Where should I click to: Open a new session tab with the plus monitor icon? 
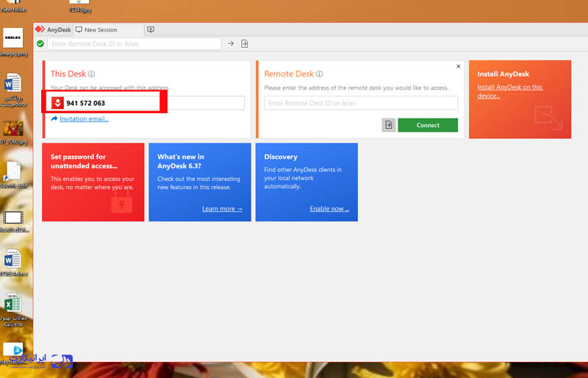pyautogui.click(x=151, y=29)
